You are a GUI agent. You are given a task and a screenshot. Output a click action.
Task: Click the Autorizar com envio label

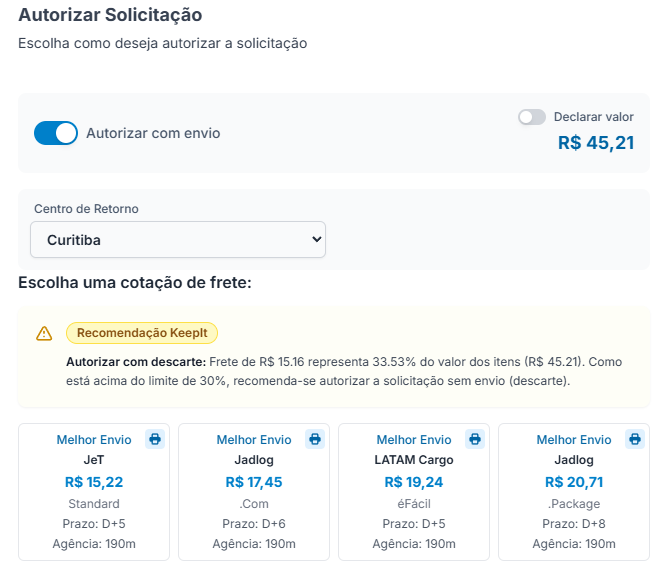pyautogui.click(x=153, y=133)
